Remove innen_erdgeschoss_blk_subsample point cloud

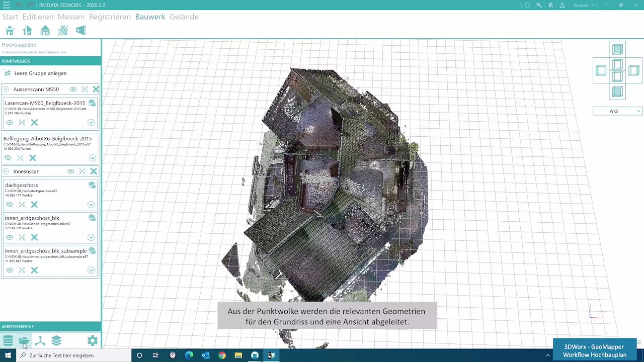[34, 270]
